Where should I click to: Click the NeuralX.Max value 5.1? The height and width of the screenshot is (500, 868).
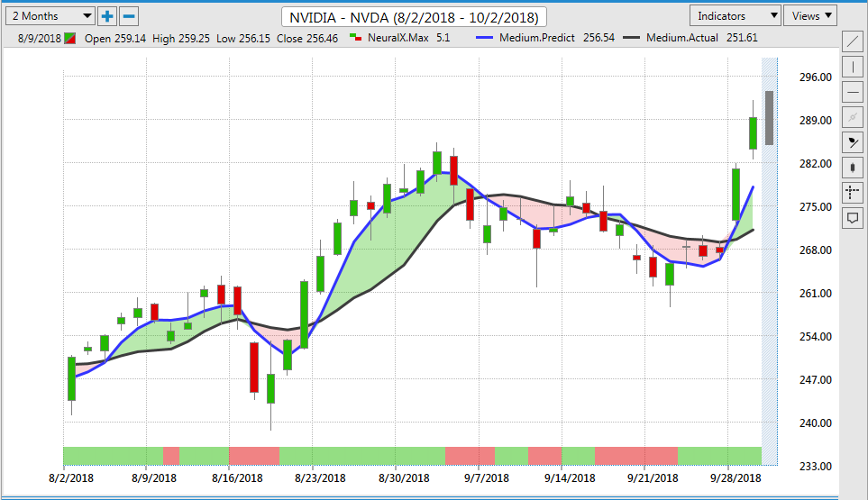(443, 38)
